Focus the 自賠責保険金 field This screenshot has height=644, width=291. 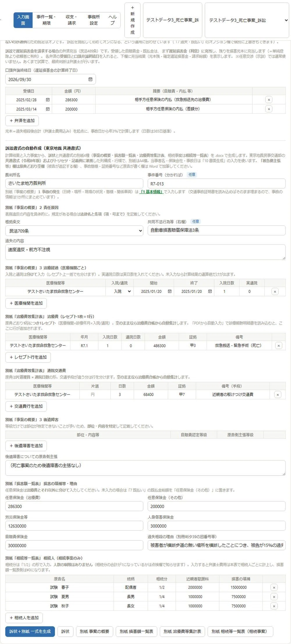coord(74,546)
